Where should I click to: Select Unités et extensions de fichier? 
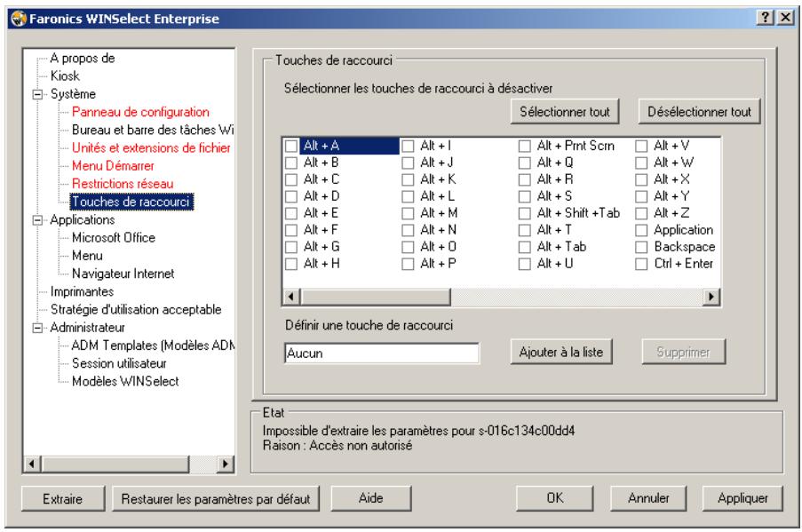[x=151, y=147]
